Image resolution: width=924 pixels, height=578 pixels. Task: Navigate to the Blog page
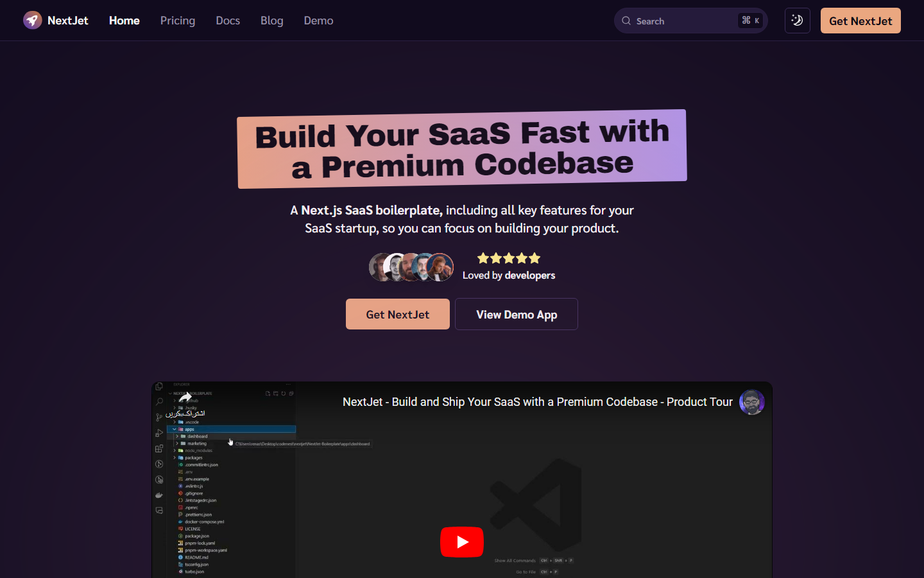271,21
